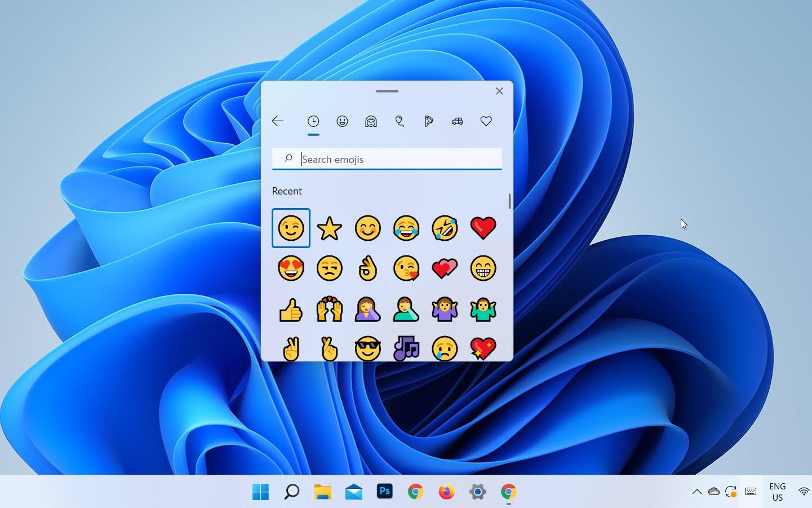The height and width of the screenshot is (508, 812).
Task: Show hidden icons in system tray
Action: point(696,492)
